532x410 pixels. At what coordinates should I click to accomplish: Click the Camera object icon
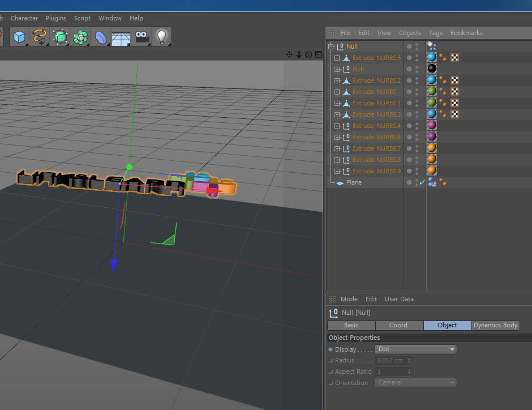click(141, 37)
